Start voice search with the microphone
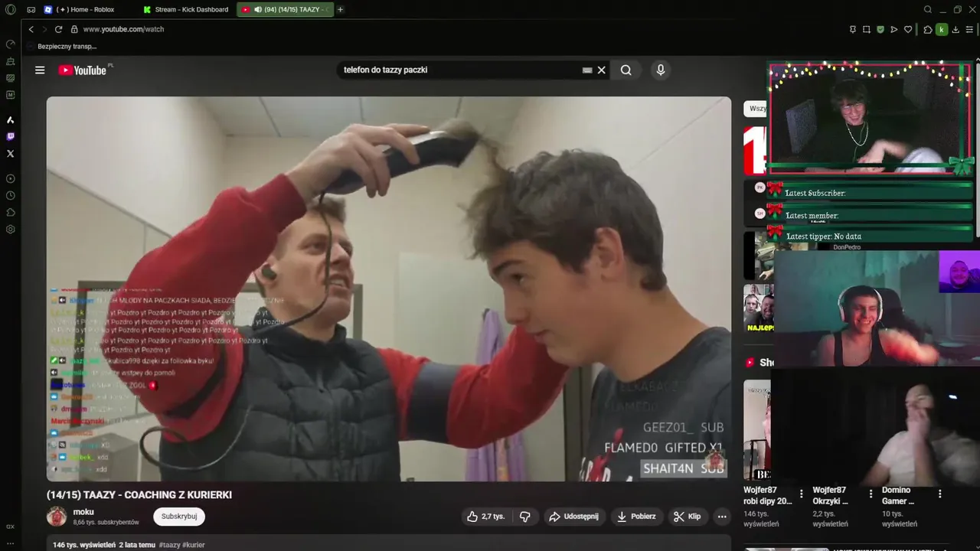 (661, 70)
